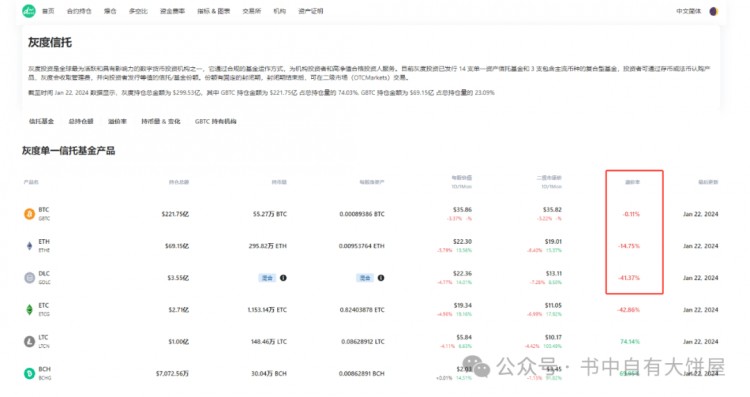
Task: Sort by 产品名 column header
Action: tap(31, 182)
